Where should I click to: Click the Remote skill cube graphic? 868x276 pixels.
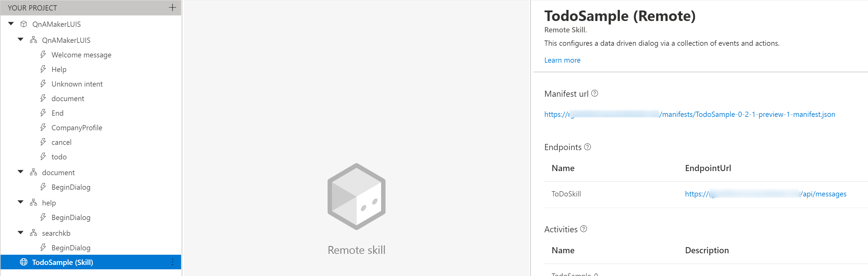click(356, 196)
